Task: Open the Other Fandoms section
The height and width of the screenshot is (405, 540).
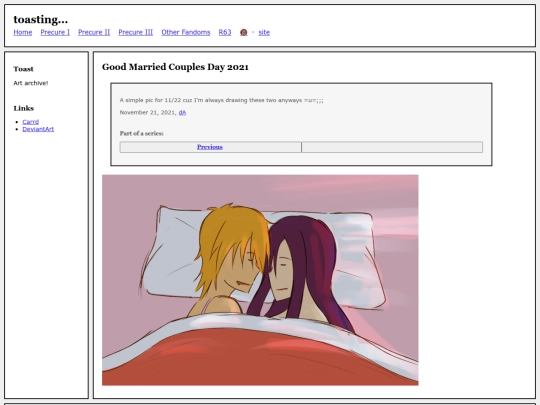Action: pyautogui.click(x=186, y=32)
